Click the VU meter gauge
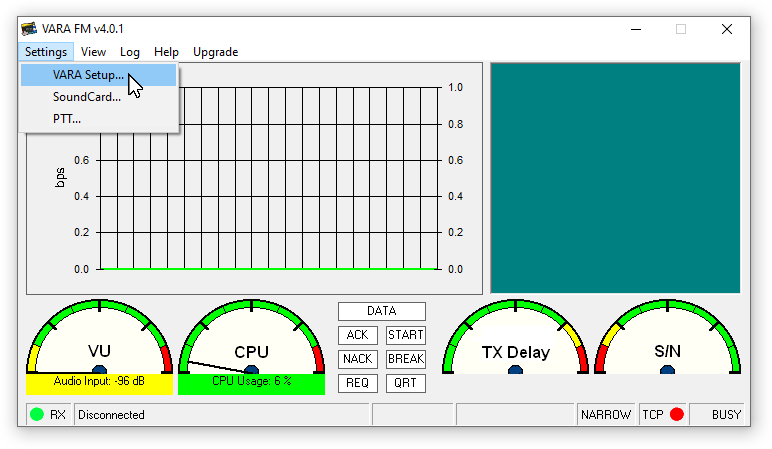772x449 pixels. 99,336
